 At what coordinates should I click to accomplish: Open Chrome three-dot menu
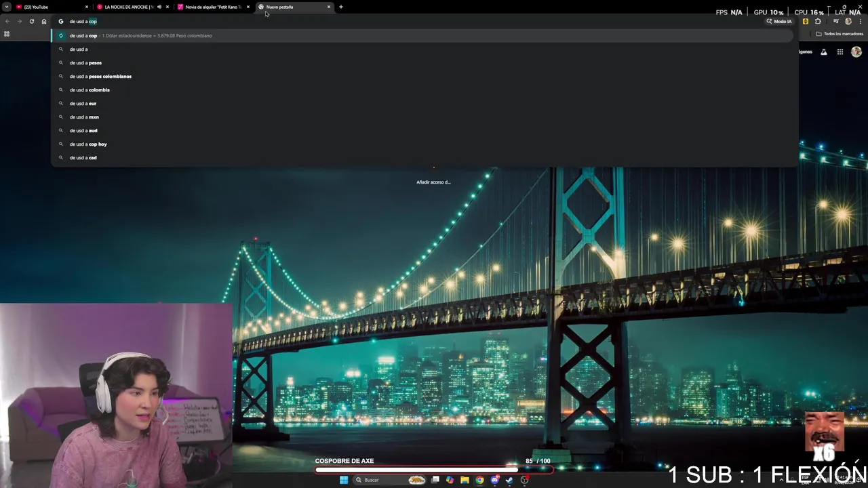coord(861,21)
